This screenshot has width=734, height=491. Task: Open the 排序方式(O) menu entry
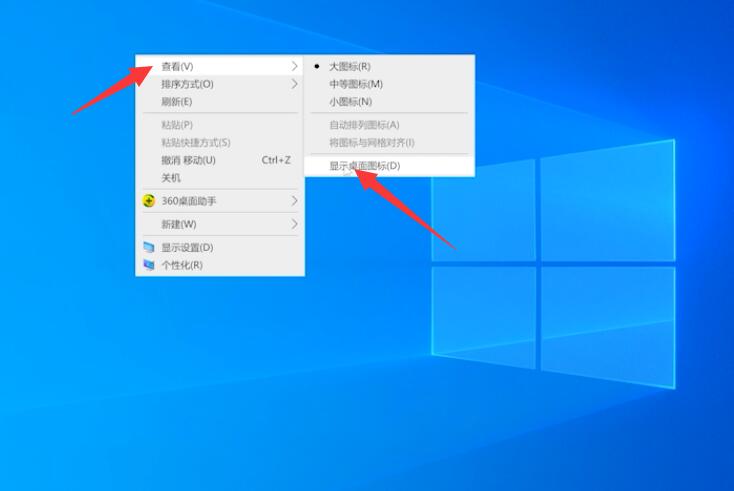point(220,84)
